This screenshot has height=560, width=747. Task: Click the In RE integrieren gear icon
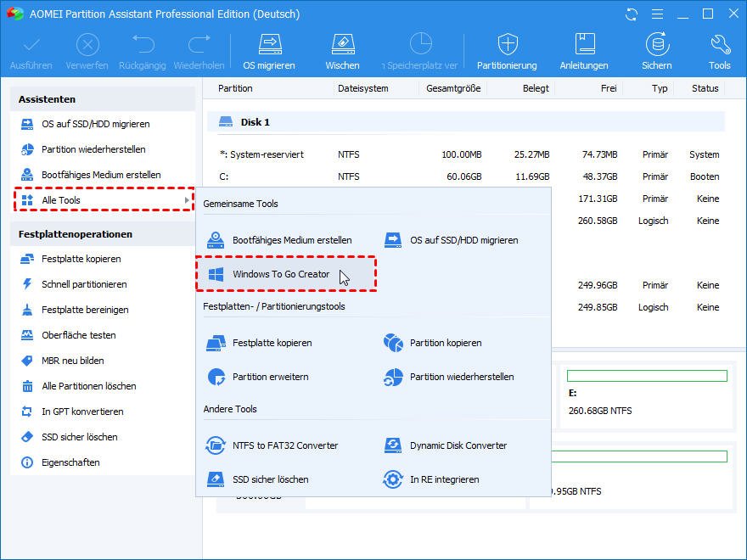pyautogui.click(x=393, y=480)
